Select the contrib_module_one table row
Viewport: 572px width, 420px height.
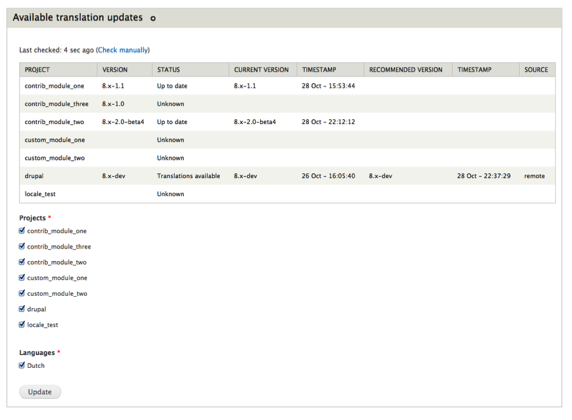pyautogui.click(x=287, y=86)
